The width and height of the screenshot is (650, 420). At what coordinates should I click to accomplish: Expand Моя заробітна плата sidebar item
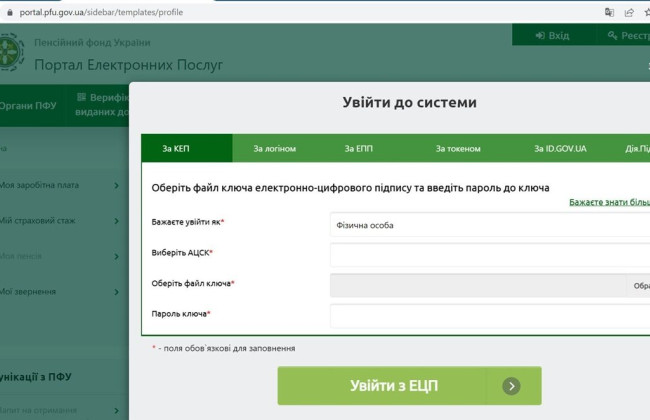tap(60, 185)
